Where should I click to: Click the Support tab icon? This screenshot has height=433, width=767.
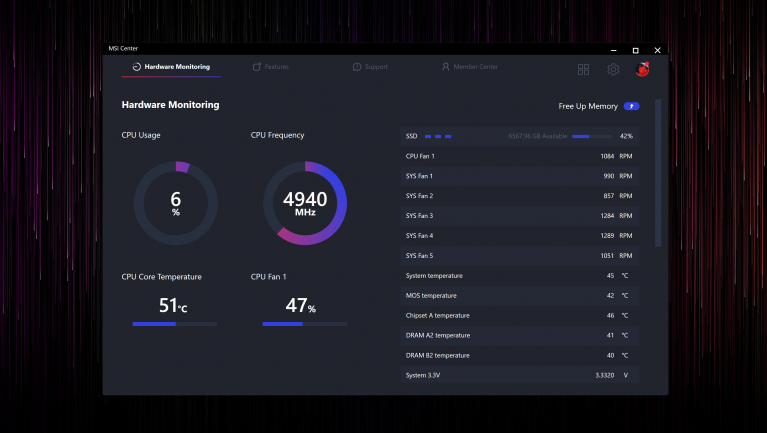pos(357,67)
